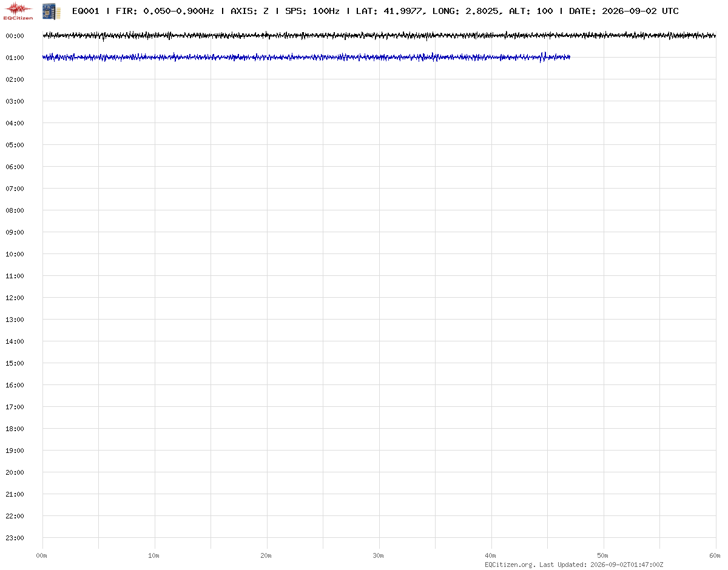This screenshot has width=728, height=570.
Task: Click the blue seismic trace at 01:00
Action: click(306, 58)
